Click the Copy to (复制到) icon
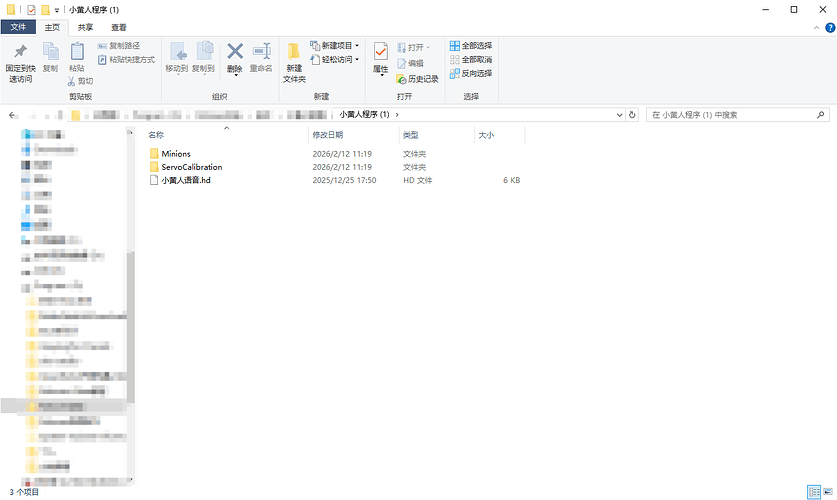 [204, 52]
